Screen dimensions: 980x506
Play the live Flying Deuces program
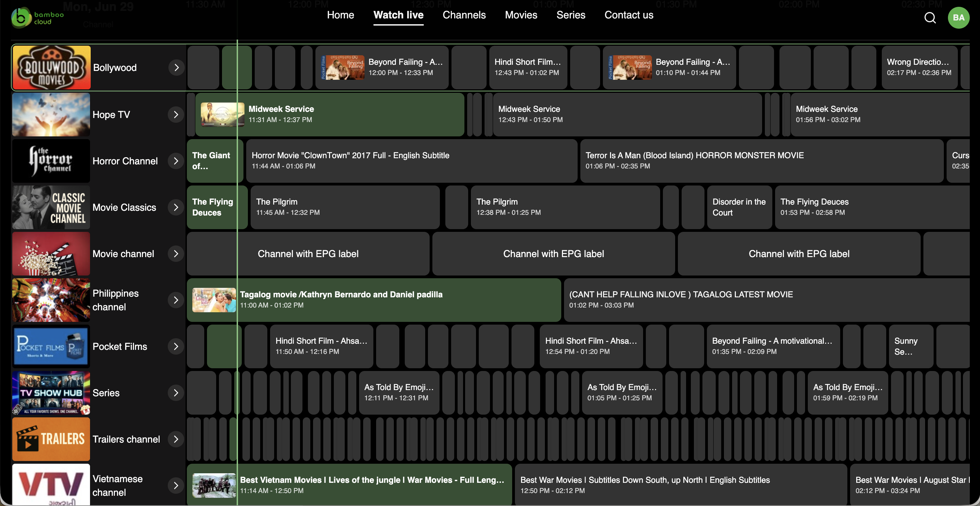pos(217,207)
